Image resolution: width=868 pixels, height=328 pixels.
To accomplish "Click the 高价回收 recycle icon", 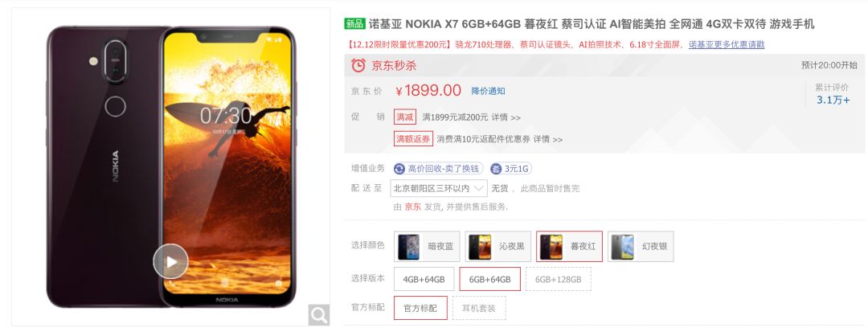I will click(x=399, y=169).
